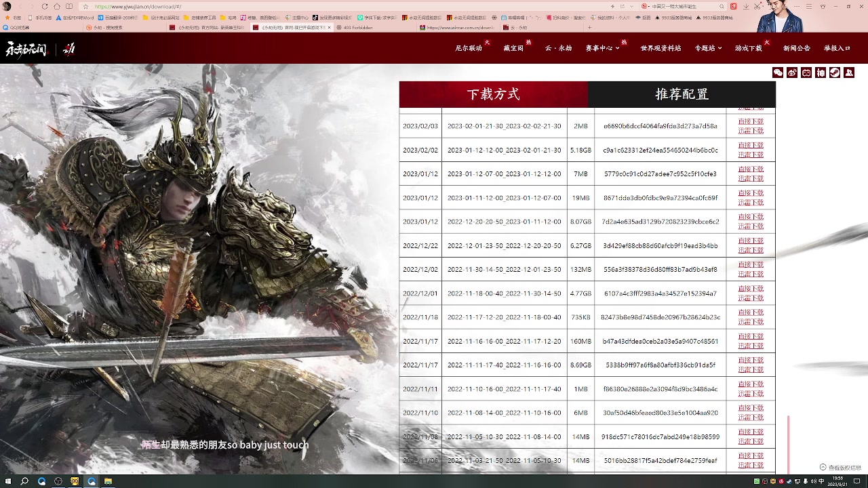Screen dimensions: 868x488
Task: Open the screenshot scissors tool
Action: pyautogui.click(x=757, y=6)
